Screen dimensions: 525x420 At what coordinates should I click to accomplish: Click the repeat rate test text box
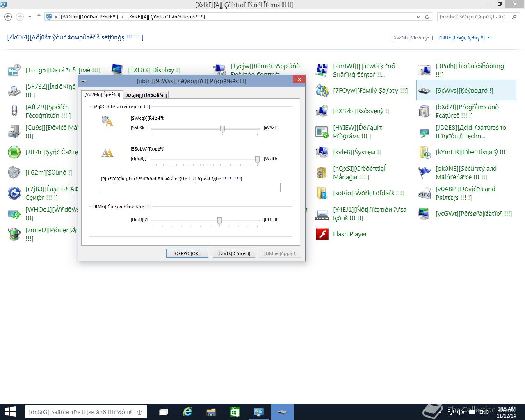(191, 187)
